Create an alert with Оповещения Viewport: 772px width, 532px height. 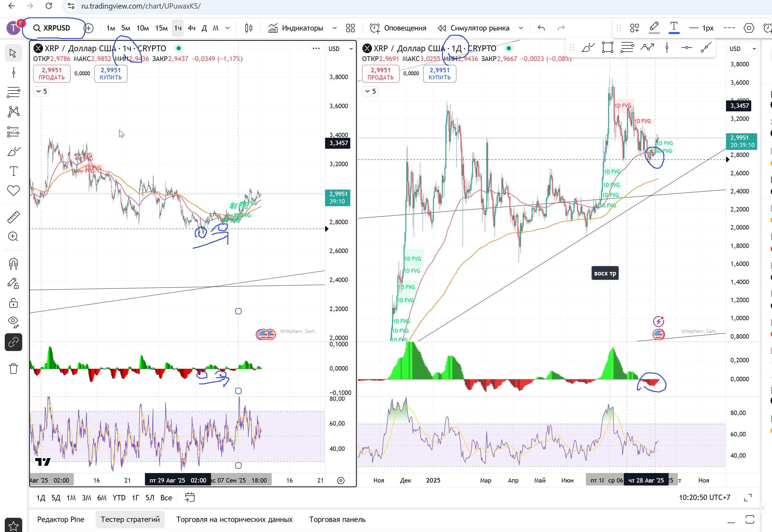tap(398, 28)
